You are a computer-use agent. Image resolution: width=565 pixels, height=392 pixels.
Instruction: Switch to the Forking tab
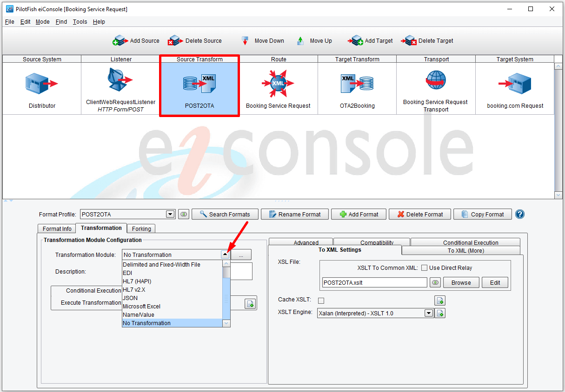coord(141,229)
